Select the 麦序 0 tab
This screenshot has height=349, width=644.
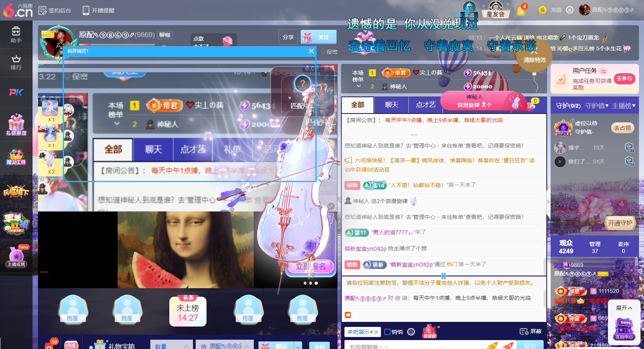click(623, 247)
